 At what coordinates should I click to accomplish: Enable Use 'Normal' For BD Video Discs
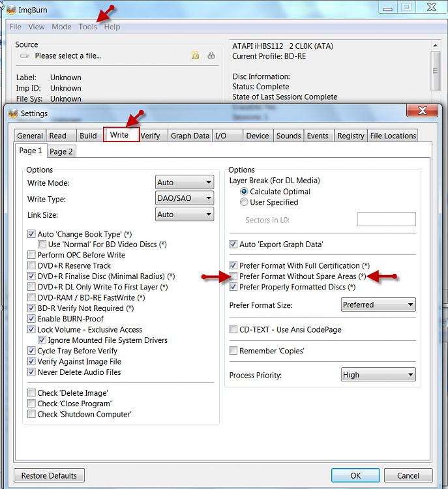[42, 244]
